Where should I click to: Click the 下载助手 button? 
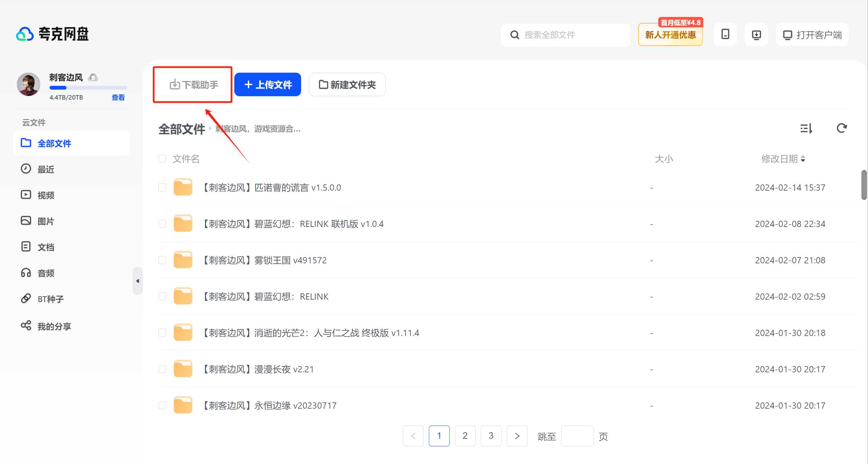193,84
